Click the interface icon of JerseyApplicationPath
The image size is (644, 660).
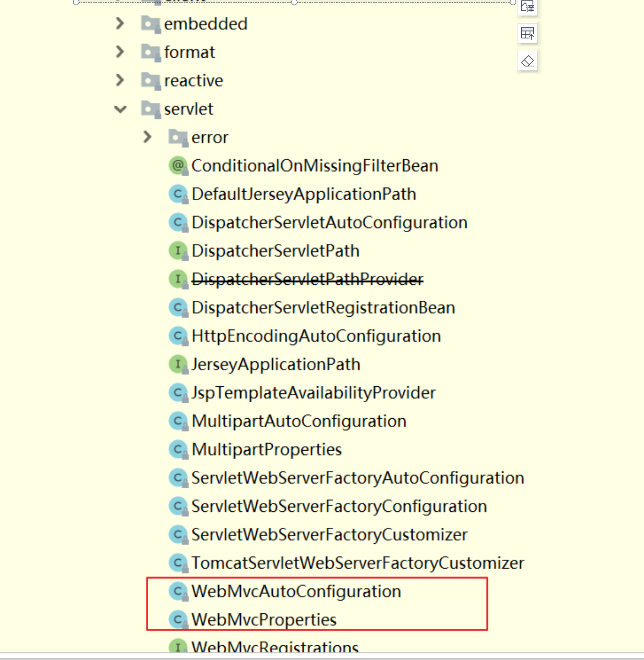pos(179,364)
